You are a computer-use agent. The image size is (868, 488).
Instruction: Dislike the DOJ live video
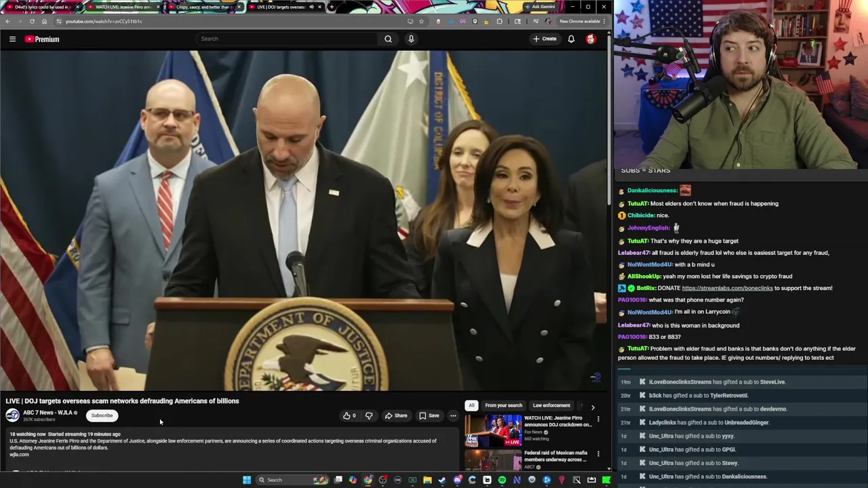coord(369,415)
